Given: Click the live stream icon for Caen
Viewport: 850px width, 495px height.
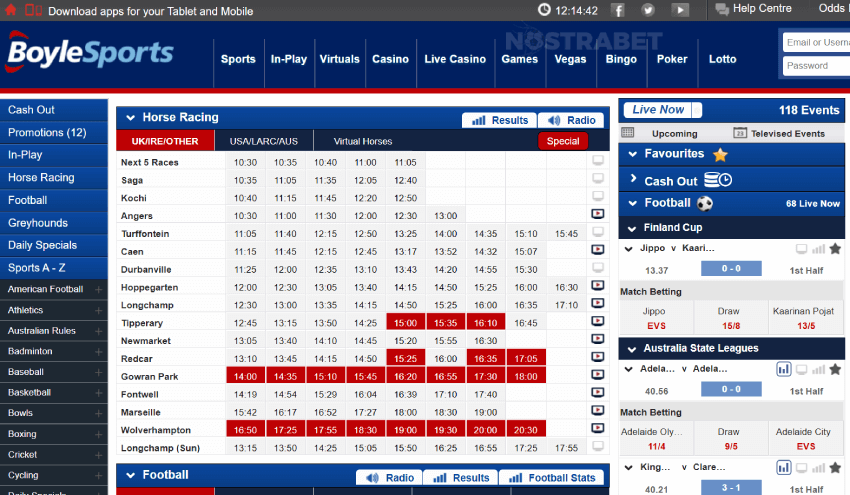Looking at the screenshot, I should tap(597, 250).
